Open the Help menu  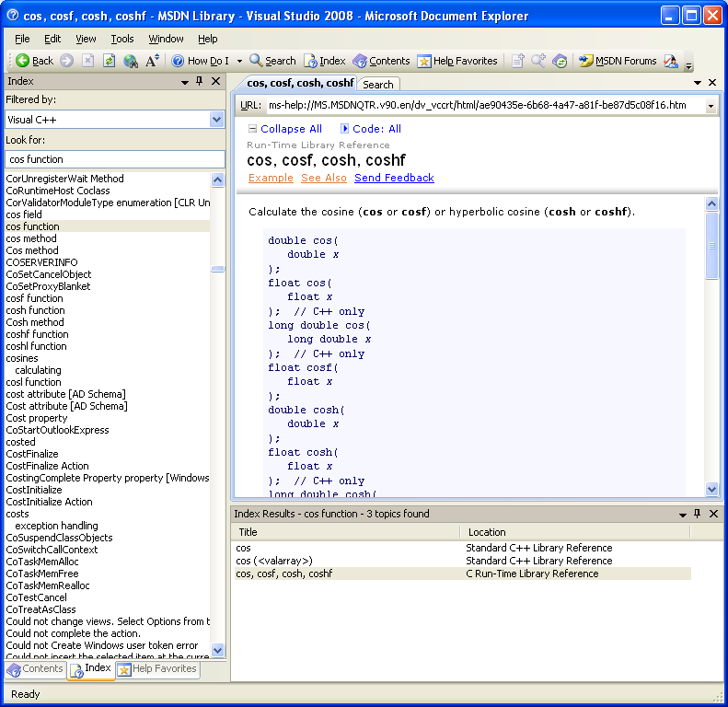tap(207, 39)
